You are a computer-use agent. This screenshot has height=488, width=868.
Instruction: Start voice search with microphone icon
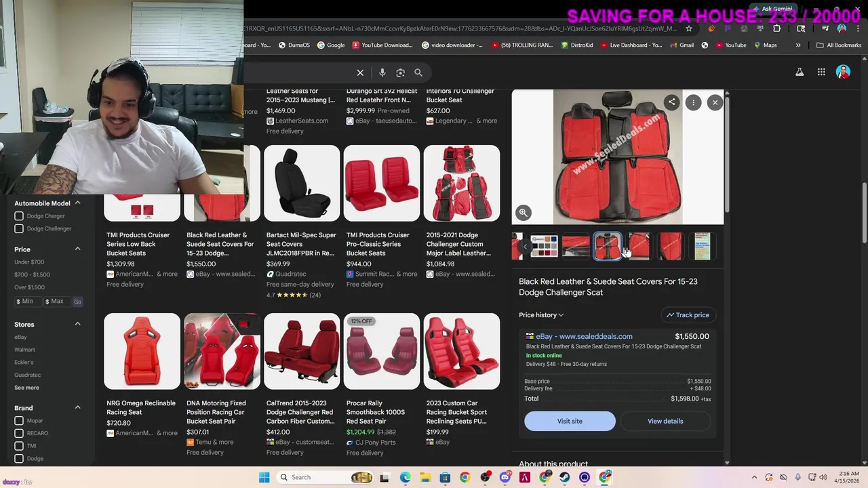(382, 73)
